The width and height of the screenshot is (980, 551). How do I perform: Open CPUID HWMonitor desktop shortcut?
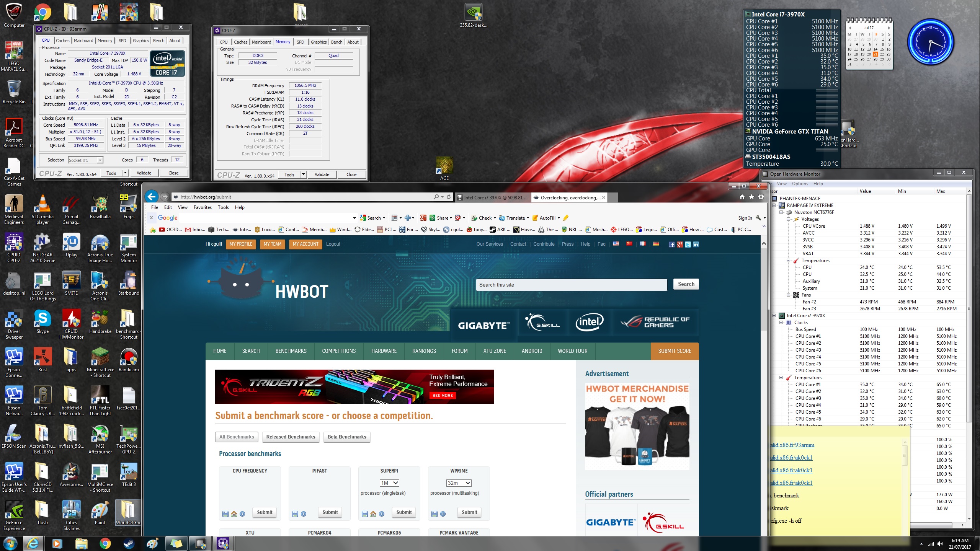71,324
